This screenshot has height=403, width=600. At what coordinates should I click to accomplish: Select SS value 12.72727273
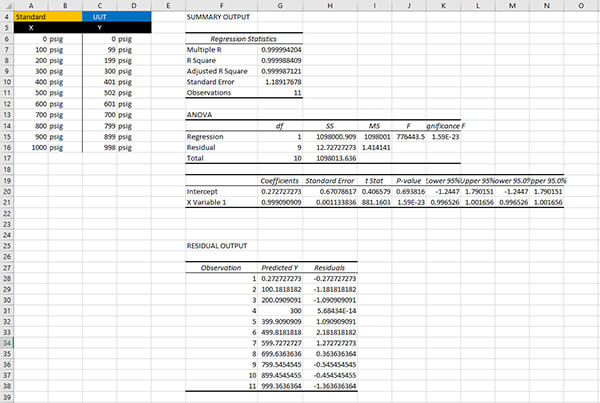tap(336, 147)
